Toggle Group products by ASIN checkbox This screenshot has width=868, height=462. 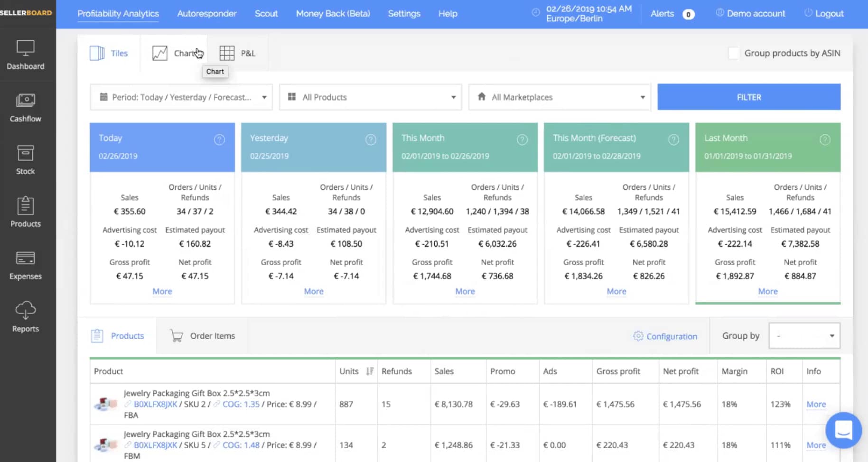(734, 53)
